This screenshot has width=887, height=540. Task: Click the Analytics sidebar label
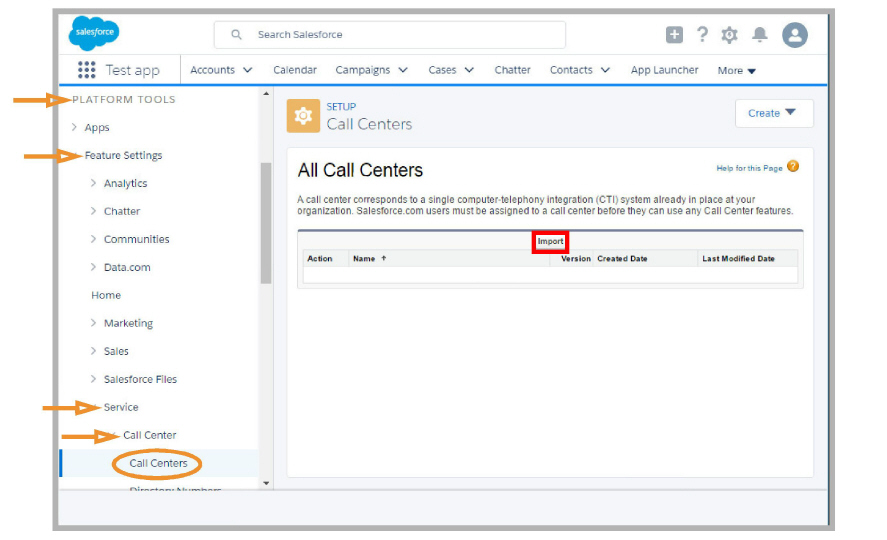(126, 183)
